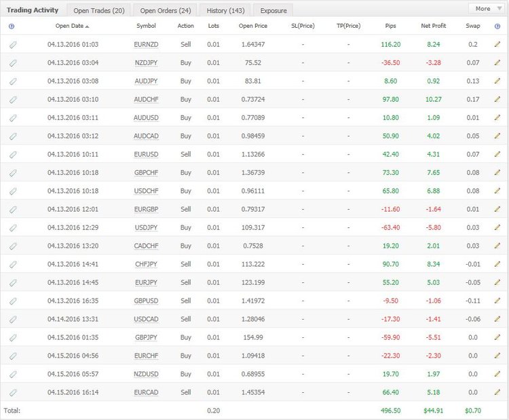Edit the AUDCAD trade with pencil icon
The image size is (509, 420).
click(497, 136)
